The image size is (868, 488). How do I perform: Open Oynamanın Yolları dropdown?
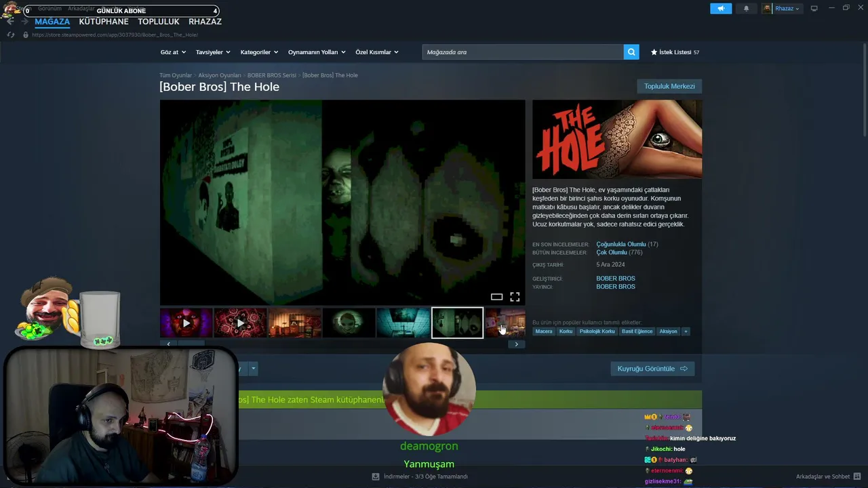(317, 52)
